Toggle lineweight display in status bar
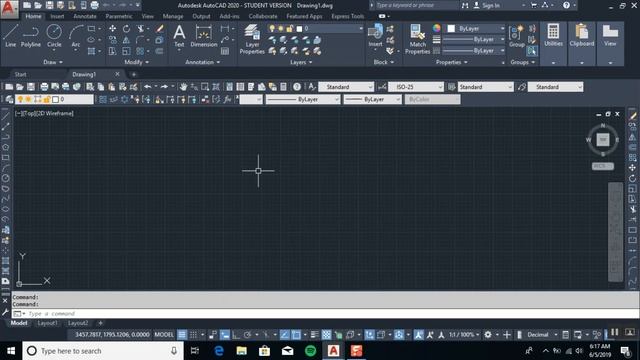The image size is (640, 360). (x=314, y=335)
